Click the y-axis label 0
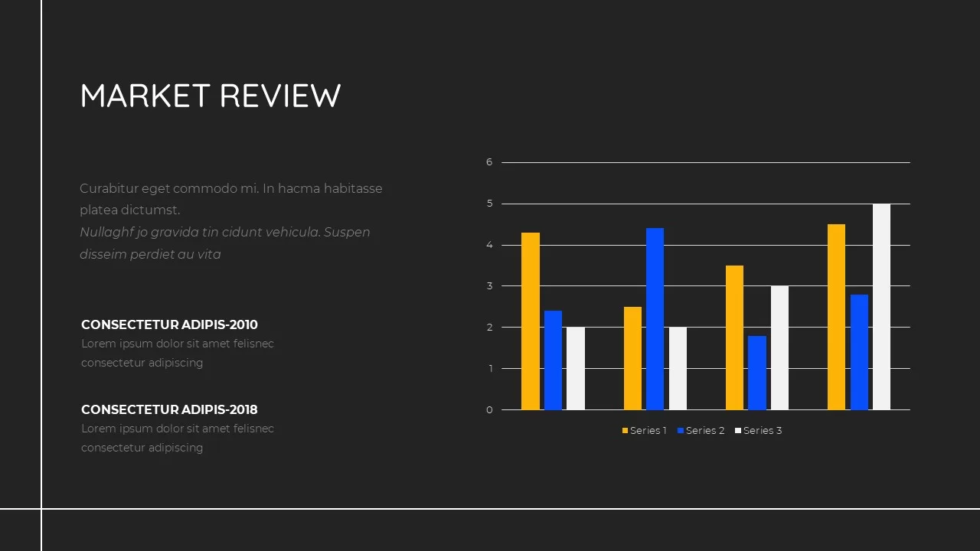The height and width of the screenshot is (551, 980). (x=489, y=410)
